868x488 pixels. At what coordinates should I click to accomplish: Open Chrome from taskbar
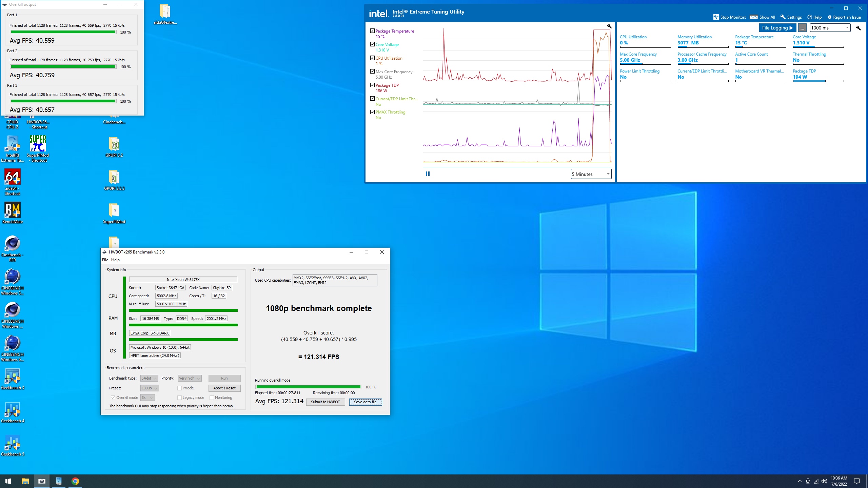coord(75,481)
